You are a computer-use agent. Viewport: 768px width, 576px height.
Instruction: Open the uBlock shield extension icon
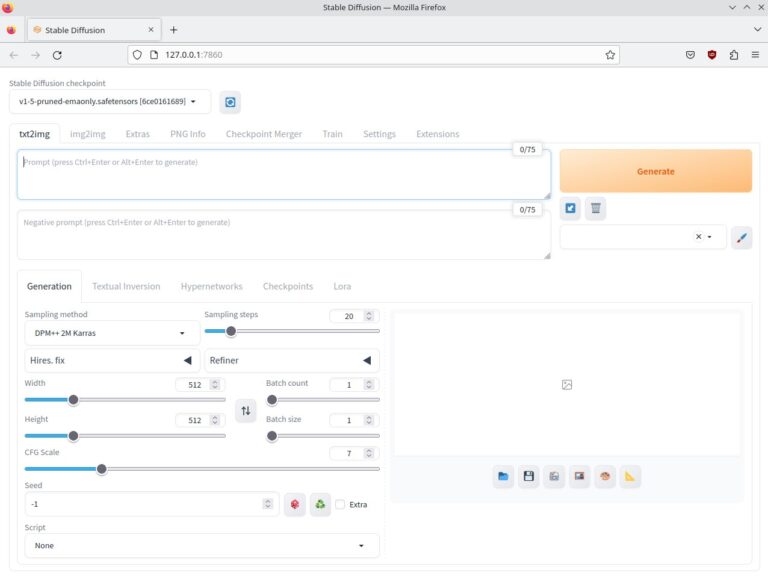[x=712, y=55]
